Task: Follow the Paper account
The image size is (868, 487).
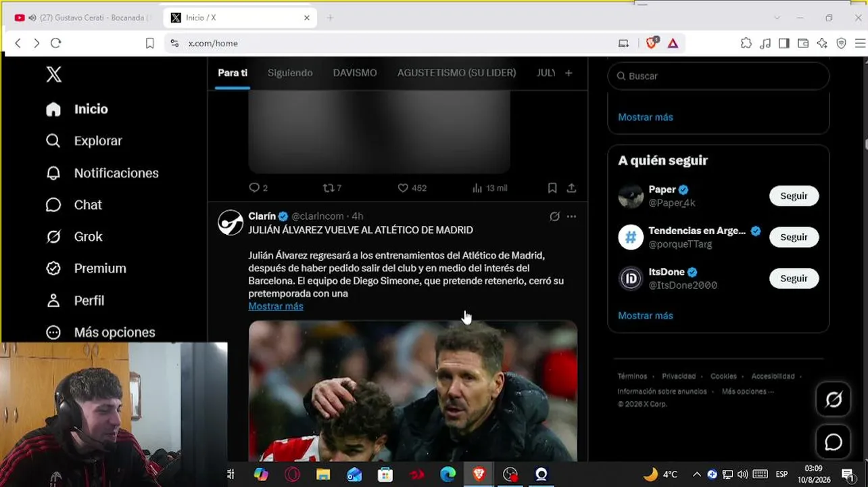Action: tap(794, 196)
